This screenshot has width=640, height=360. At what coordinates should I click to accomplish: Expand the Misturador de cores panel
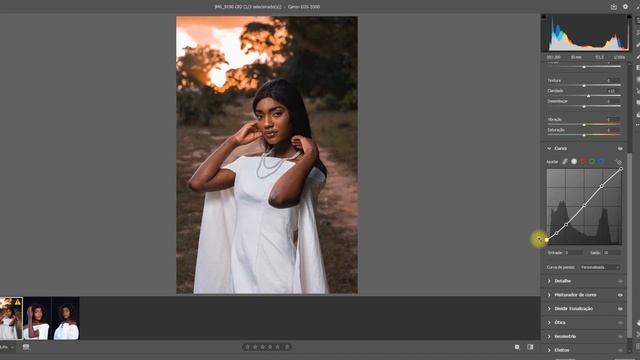coord(549,295)
